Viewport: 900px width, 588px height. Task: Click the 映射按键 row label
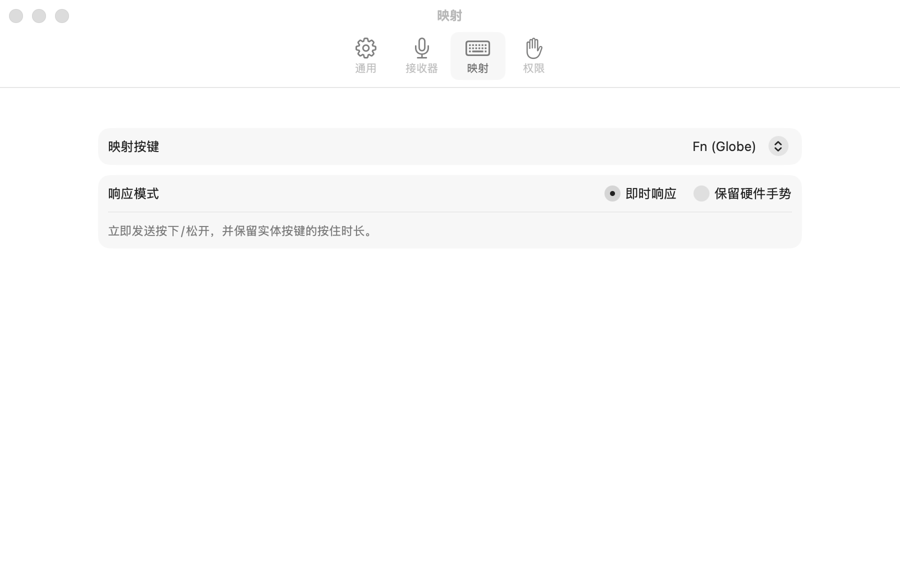(x=133, y=146)
